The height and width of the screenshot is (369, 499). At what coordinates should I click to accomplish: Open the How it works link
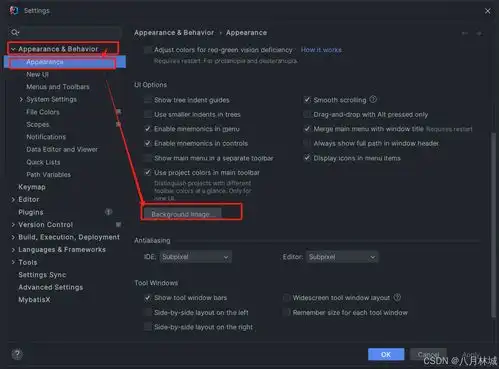coord(321,50)
